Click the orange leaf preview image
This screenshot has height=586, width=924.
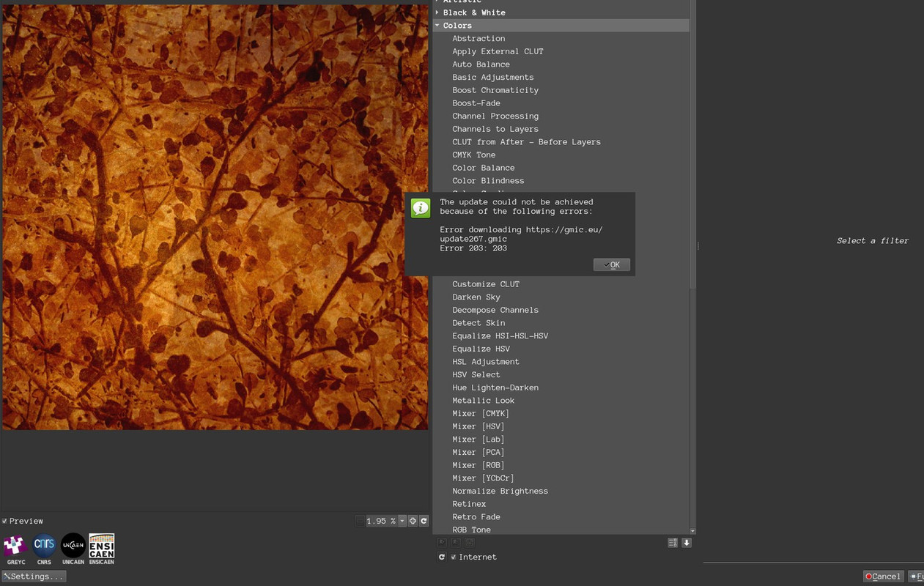click(215, 217)
